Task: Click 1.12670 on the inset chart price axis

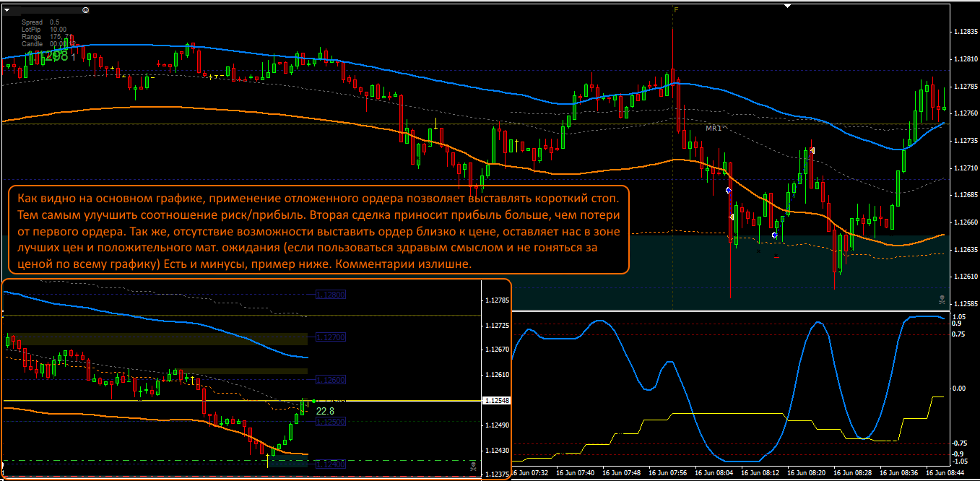Action: tap(496, 350)
